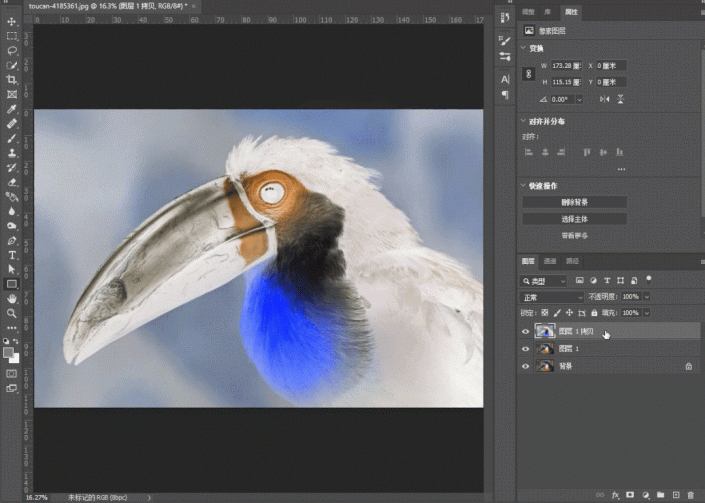Collapse the 快速操作 section
This screenshot has width=705, height=503.
[x=524, y=186]
